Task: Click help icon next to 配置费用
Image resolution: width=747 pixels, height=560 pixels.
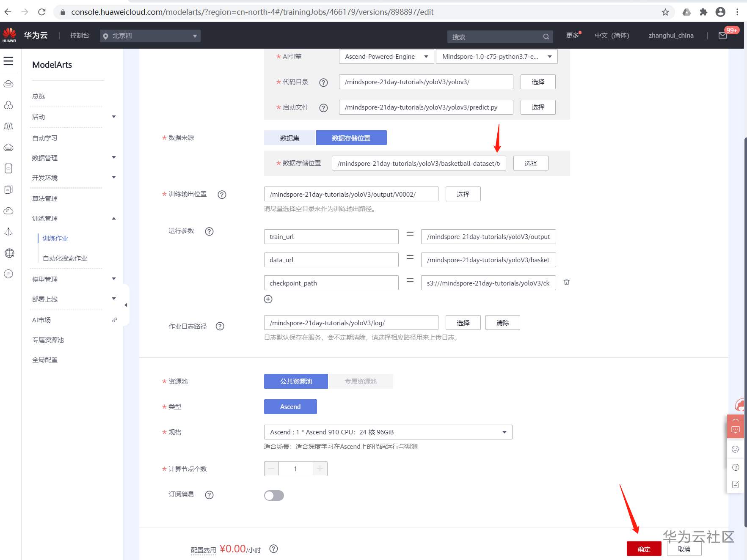Action: tap(274, 549)
